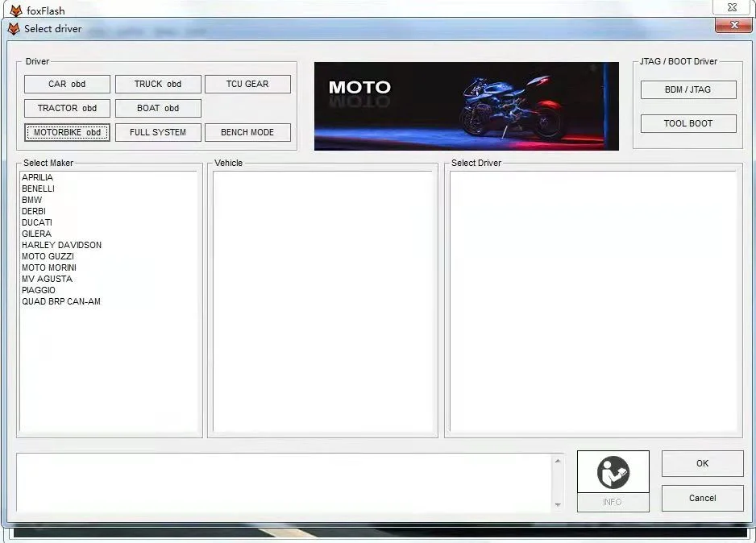The width and height of the screenshot is (756, 543).
Task: Click the description box scroll up arrow
Action: click(558, 461)
